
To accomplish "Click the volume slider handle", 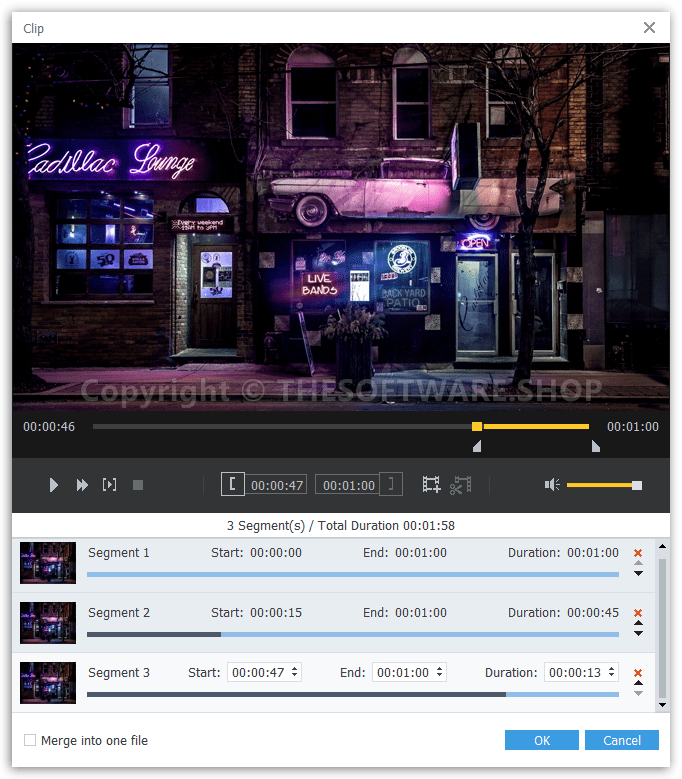I will pyautogui.click(x=637, y=485).
